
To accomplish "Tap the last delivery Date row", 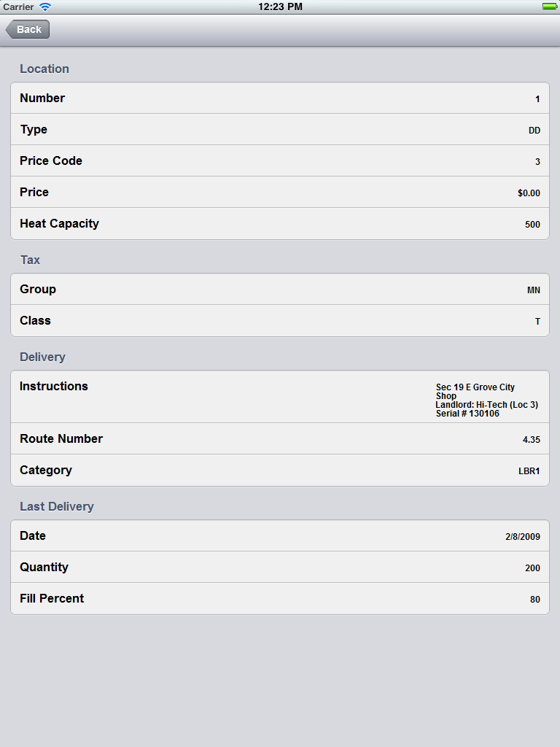I will pyautogui.click(x=280, y=536).
